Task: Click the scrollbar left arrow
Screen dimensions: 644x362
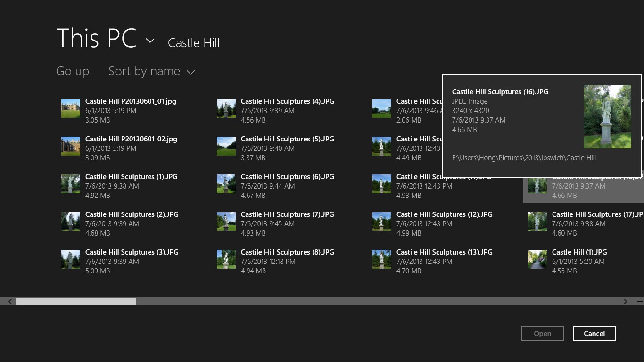Action: click(x=9, y=301)
